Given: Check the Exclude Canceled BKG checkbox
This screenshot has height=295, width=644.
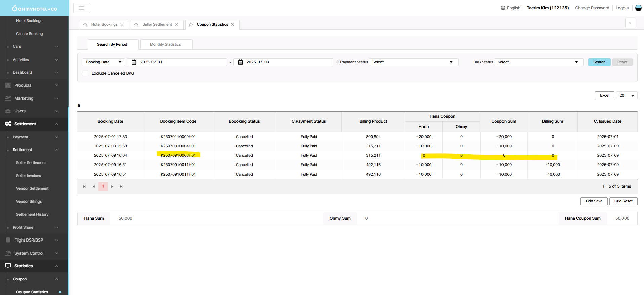Looking at the screenshot, I should pos(86,73).
